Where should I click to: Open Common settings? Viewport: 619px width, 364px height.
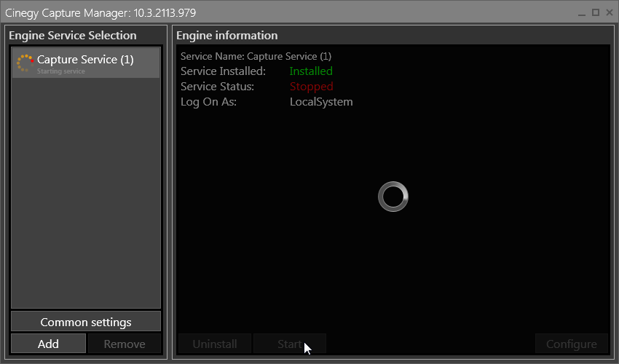[x=86, y=322]
